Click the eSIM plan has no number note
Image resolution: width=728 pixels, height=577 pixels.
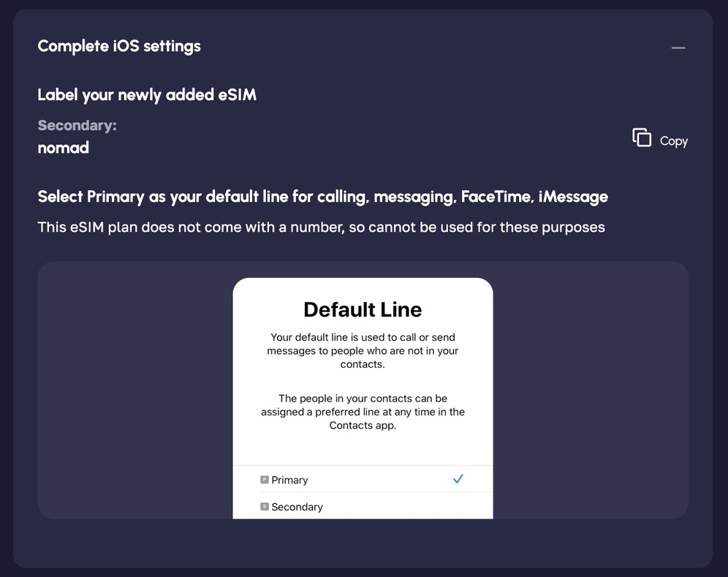[x=321, y=227]
